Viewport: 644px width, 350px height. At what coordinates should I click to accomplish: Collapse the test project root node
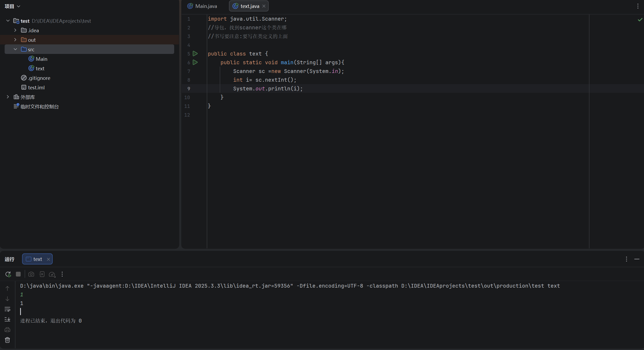[8, 21]
